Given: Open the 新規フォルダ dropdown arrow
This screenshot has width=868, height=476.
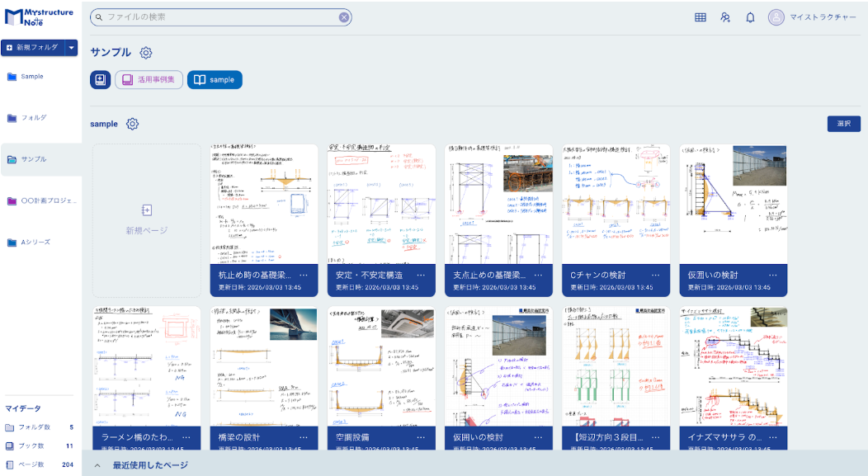Looking at the screenshot, I should click(73, 48).
